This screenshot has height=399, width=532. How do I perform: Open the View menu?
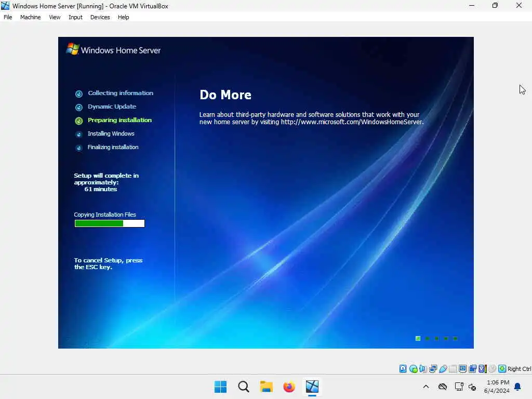(x=55, y=17)
